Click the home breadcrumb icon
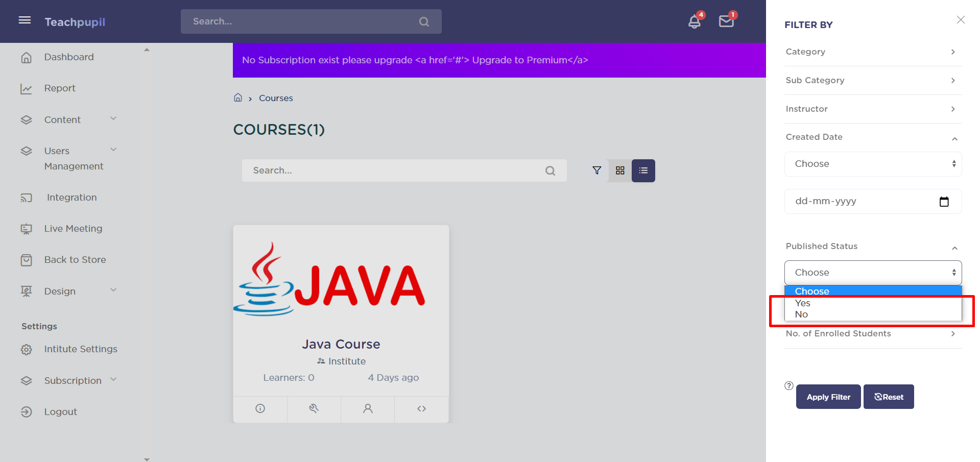 (x=238, y=98)
